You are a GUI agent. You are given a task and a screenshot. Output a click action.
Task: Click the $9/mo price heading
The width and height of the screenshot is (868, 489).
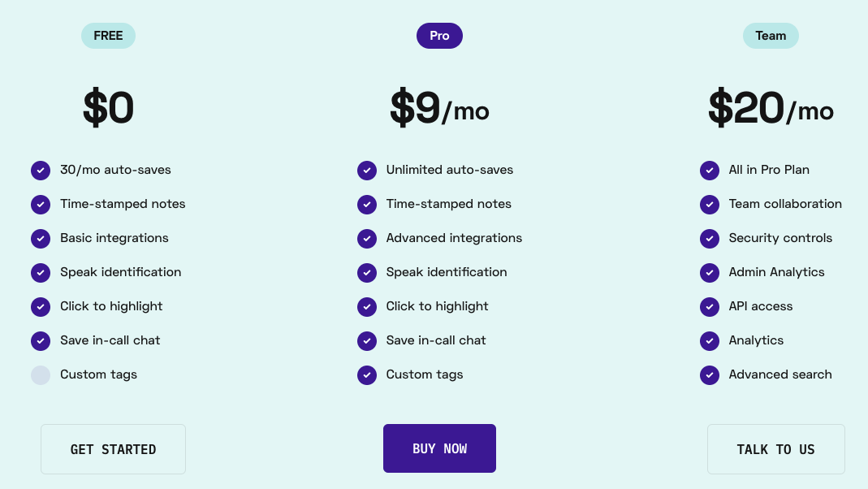click(439, 109)
